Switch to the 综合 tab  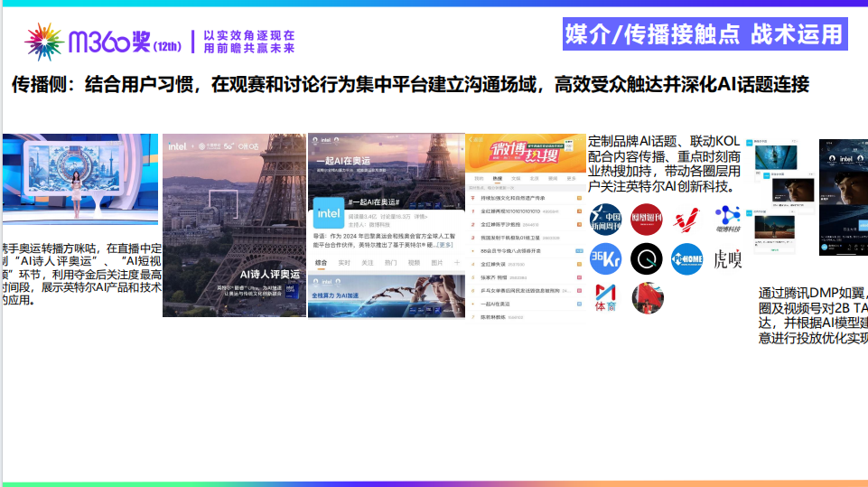tap(321, 262)
